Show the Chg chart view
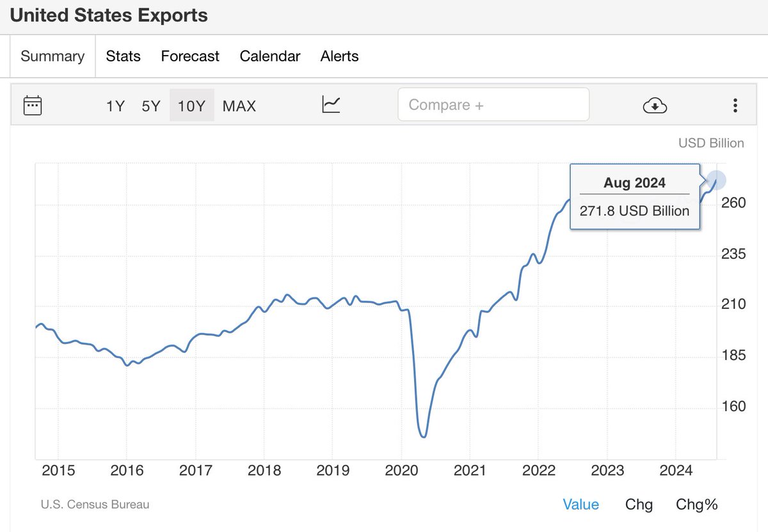This screenshot has width=768, height=532. point(639,505)
